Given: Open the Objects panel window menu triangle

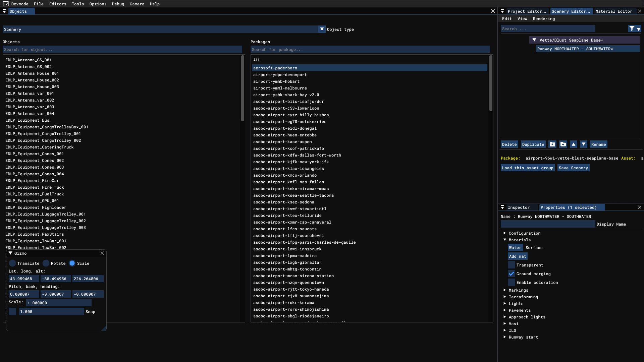Looking at the screenshot, I should tap(4, 11).
